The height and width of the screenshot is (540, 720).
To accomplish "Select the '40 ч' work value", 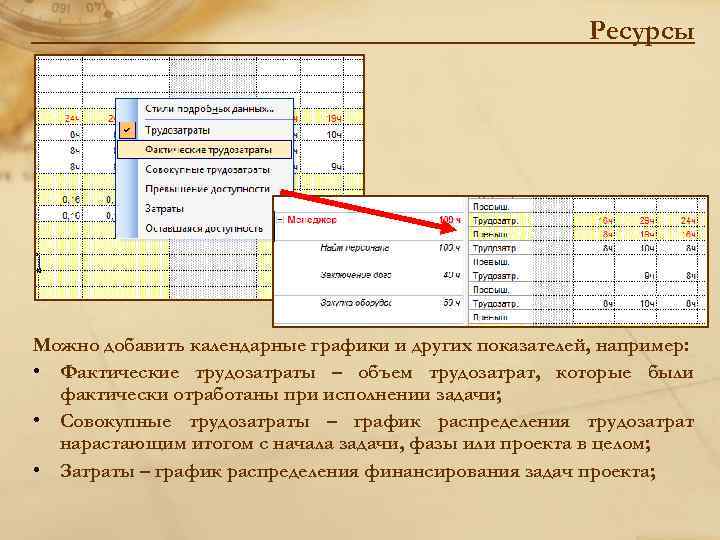I will (452, 275).
